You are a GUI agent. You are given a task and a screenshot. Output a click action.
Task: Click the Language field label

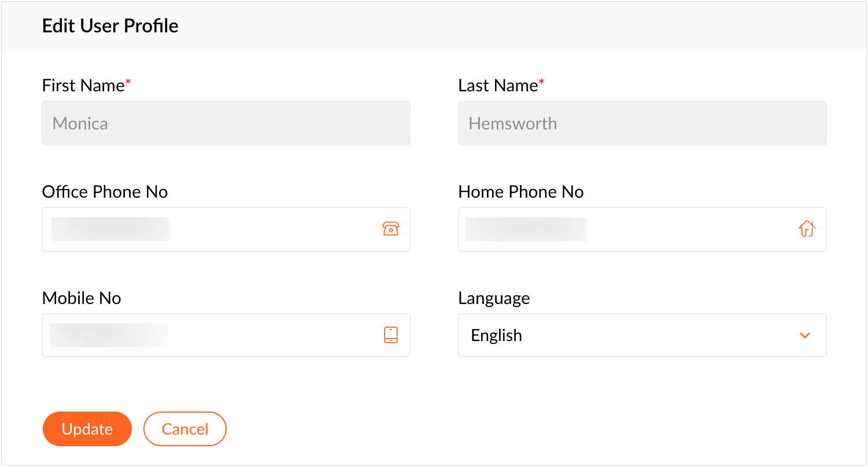[x=494, y=298]
